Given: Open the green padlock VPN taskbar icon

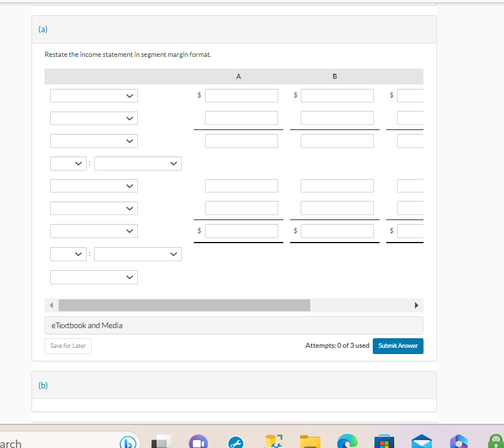Looking at the screenshot, I should [x=496, y=442].
